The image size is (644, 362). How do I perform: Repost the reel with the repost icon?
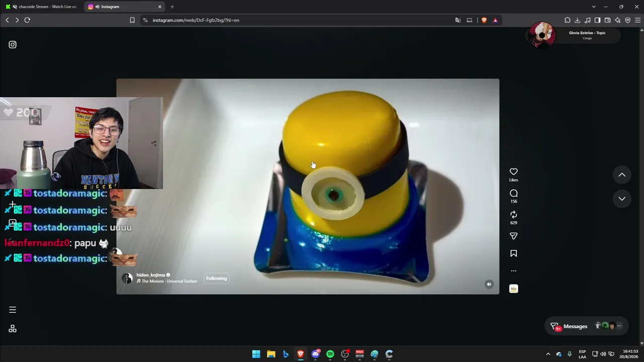[513, 215]
